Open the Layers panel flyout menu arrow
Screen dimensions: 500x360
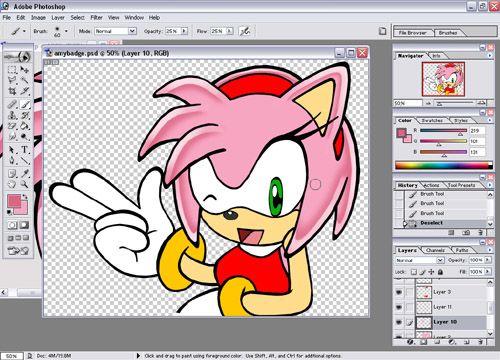[490, 250]
